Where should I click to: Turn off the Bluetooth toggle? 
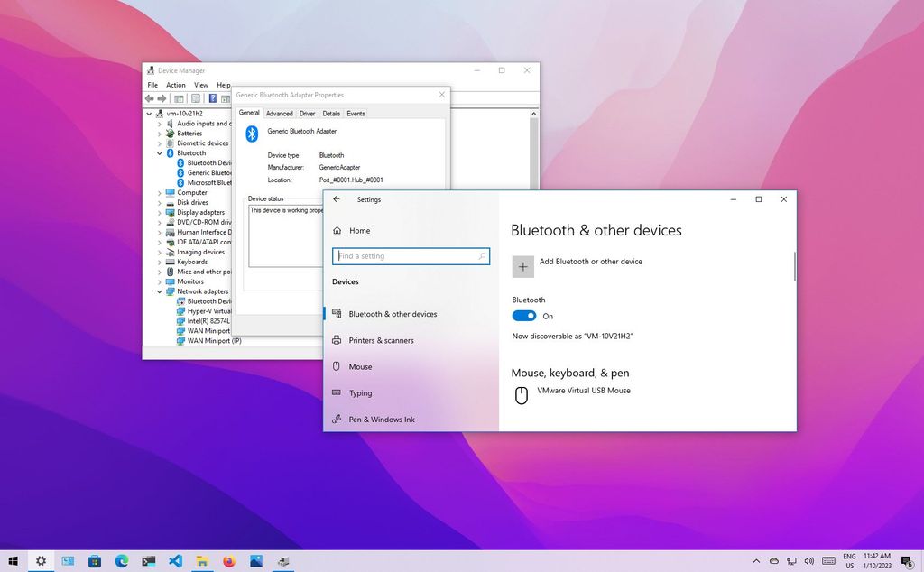pyautogui.click(x=524, y=316)
